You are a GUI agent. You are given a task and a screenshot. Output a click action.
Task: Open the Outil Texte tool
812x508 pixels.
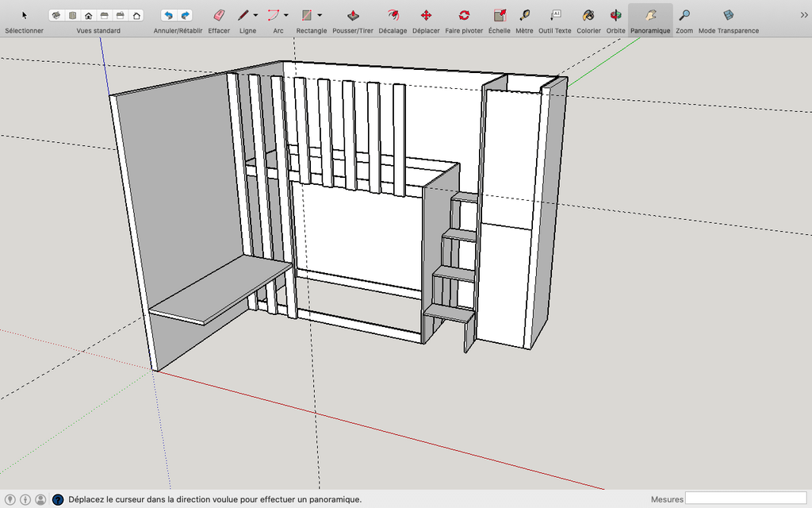click(555, 15)
